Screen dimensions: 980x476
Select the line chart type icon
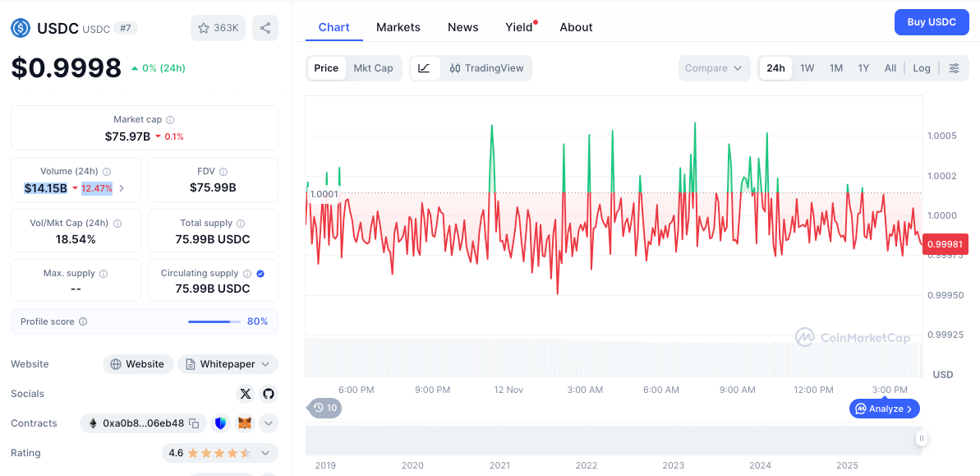(x=424, y=68)
